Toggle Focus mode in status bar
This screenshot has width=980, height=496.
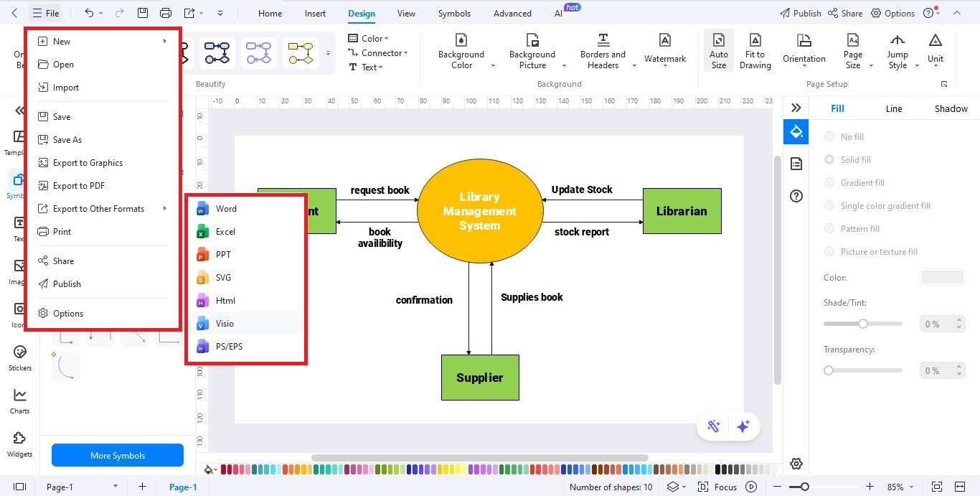pyautogui.click(x=717, y=487)
